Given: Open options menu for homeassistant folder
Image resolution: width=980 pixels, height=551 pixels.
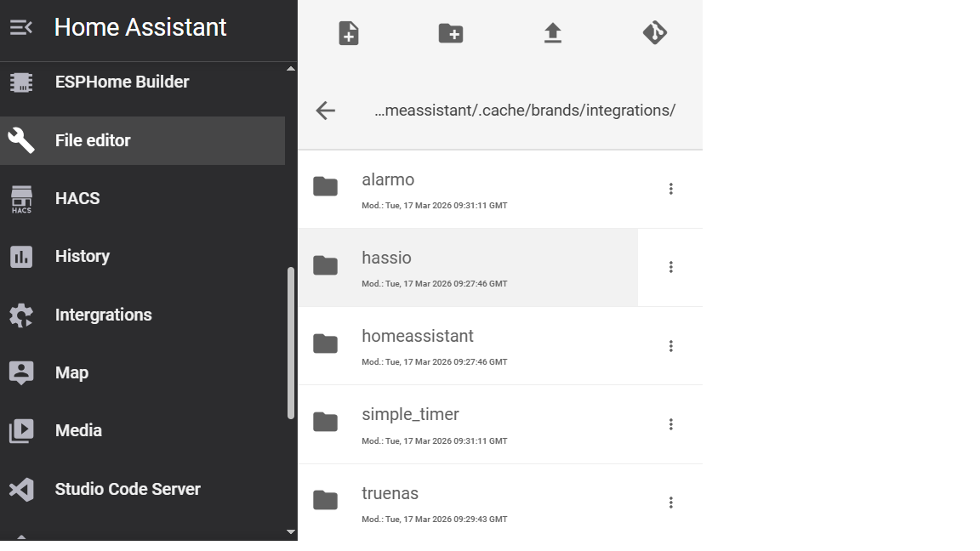Looking at the screenshot, I should [670, 346].
